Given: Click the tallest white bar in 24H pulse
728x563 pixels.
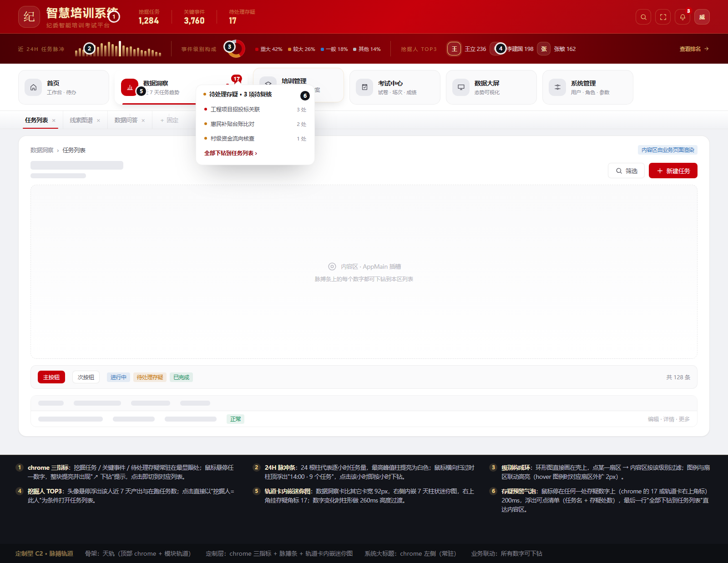Looking at the screenshot, I should tap(120, 49).
